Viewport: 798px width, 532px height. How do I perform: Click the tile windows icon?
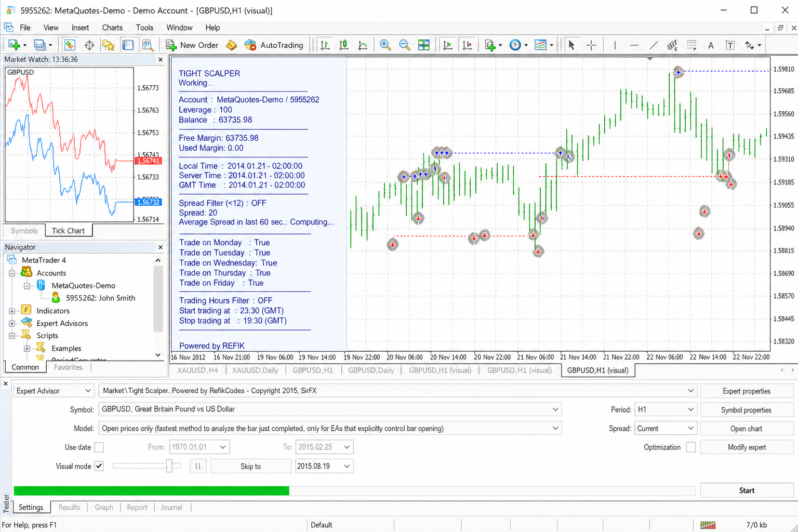coord(424,45)
